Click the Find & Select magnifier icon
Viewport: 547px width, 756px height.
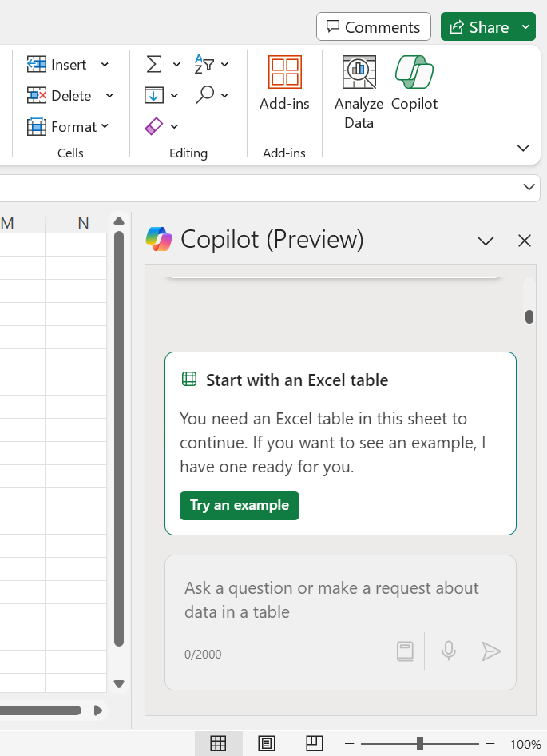click(x=204, y=95)
